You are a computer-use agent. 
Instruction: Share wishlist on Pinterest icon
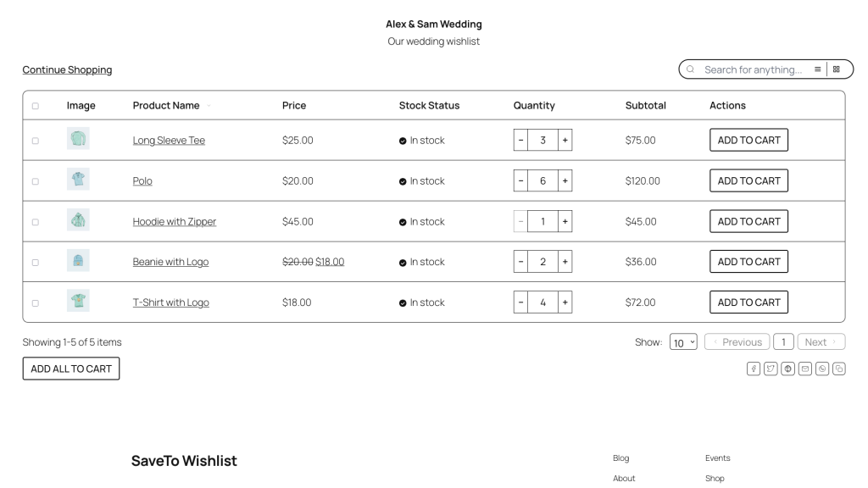click(x=787, y=369)
